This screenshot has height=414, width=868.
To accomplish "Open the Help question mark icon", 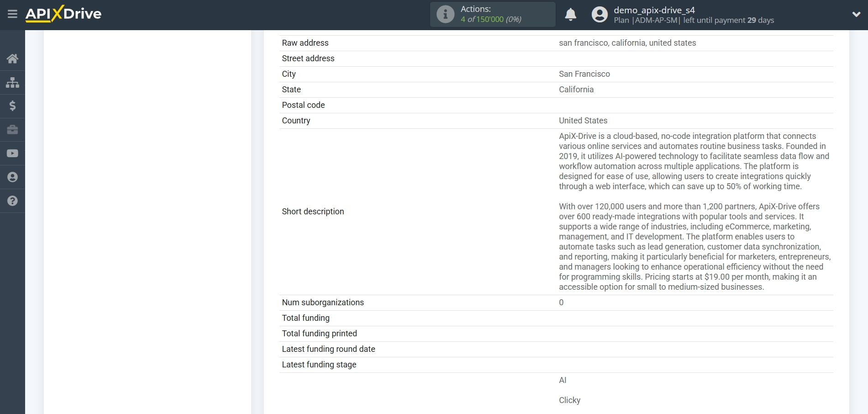I will pyautogui.click(x=12, y=201).
